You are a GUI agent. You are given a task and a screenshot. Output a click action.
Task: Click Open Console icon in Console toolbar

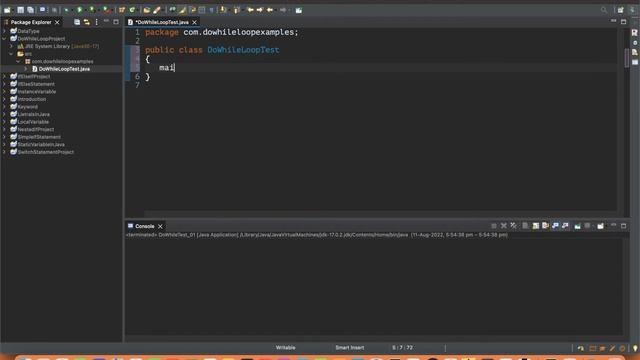(600, 226)
